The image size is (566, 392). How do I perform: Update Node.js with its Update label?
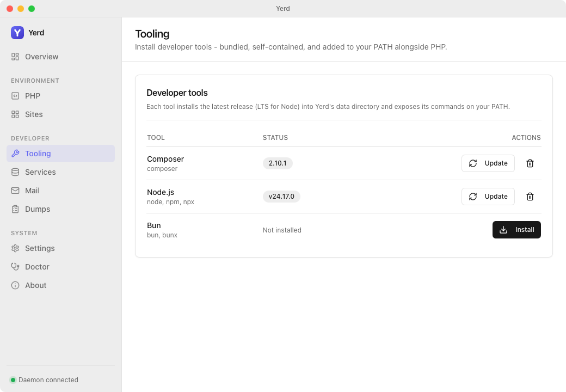496,197
